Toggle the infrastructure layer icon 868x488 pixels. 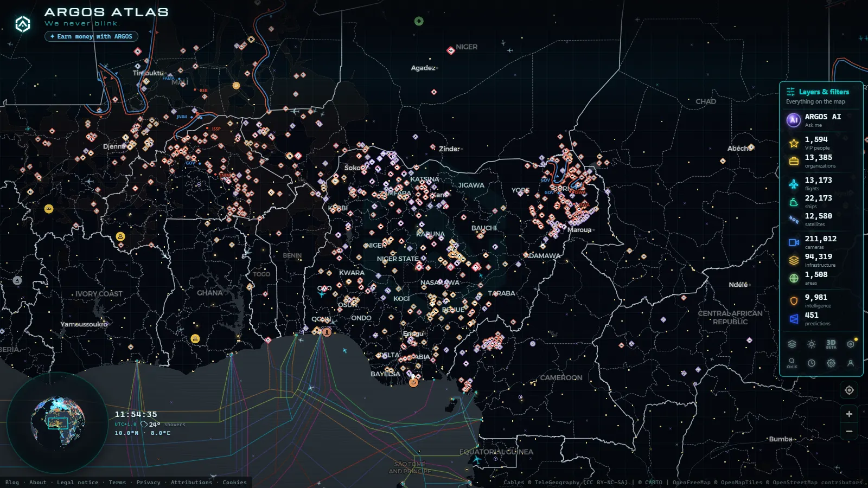(x=794, y=260)
